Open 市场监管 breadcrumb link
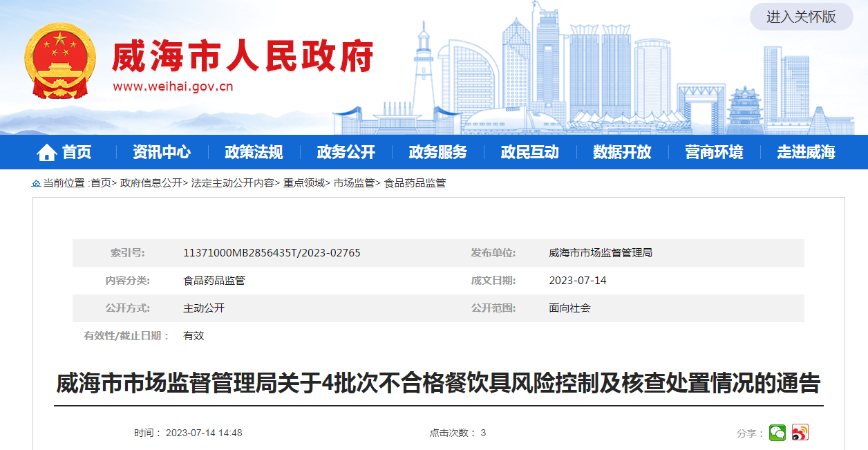 (354, 183)
